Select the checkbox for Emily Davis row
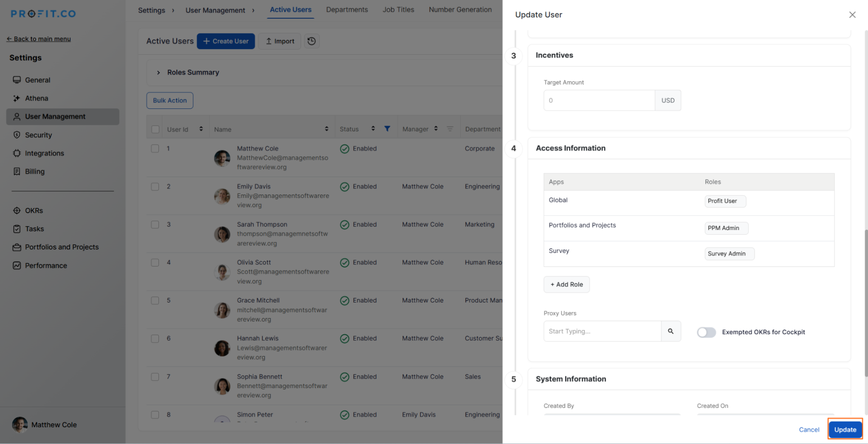 click(x=155, y=187)
